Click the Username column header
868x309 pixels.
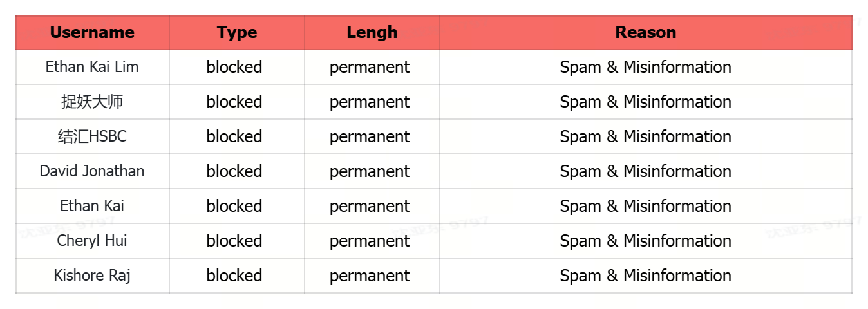click(x=92, y=33)
